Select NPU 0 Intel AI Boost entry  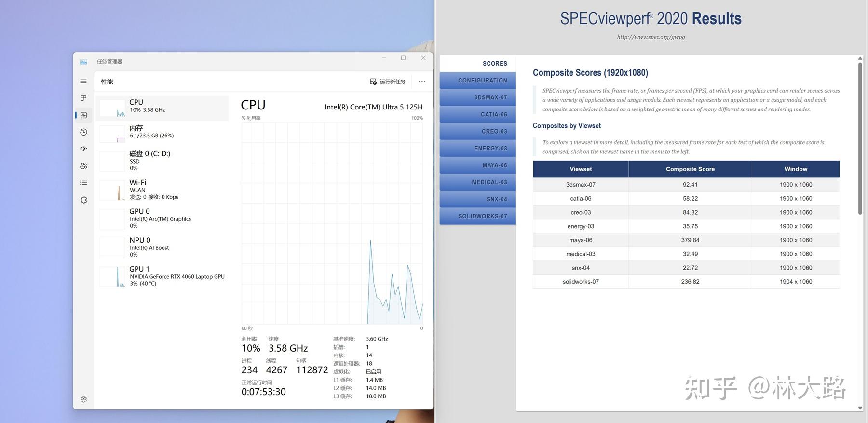163,247
